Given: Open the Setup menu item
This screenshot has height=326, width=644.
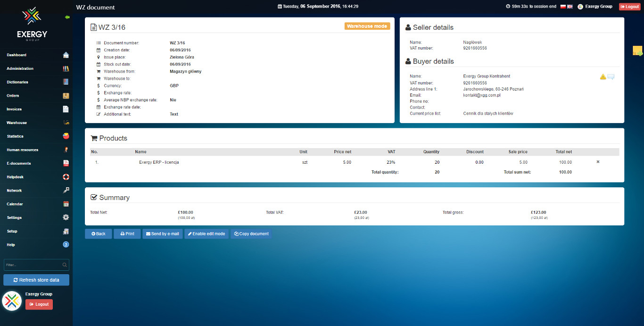Looking at the screenshot, I should point(36,231).
